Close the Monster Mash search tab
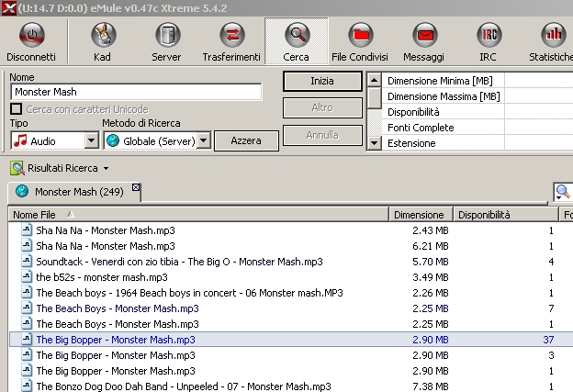The height and width of the screenshot is (392, 573). (137, 187)
